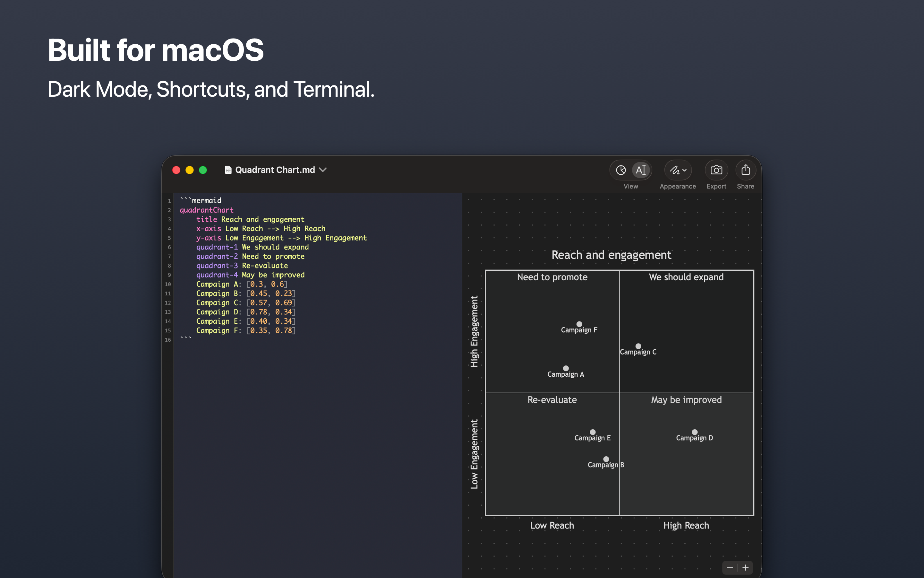This screenshot has width=924, height=578.
Task: Click the Quadrant Chart.md file name
Action: click(x=275, y=170)
